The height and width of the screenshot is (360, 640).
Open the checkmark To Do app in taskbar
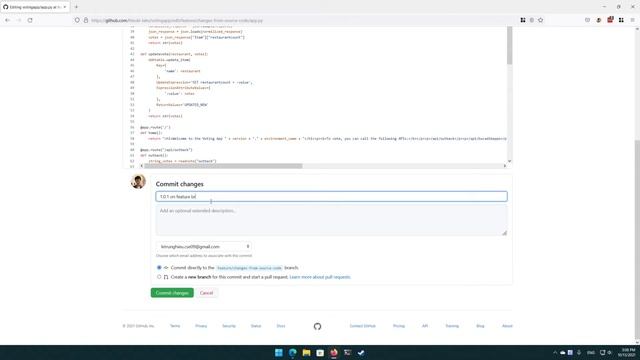point(361,353)
